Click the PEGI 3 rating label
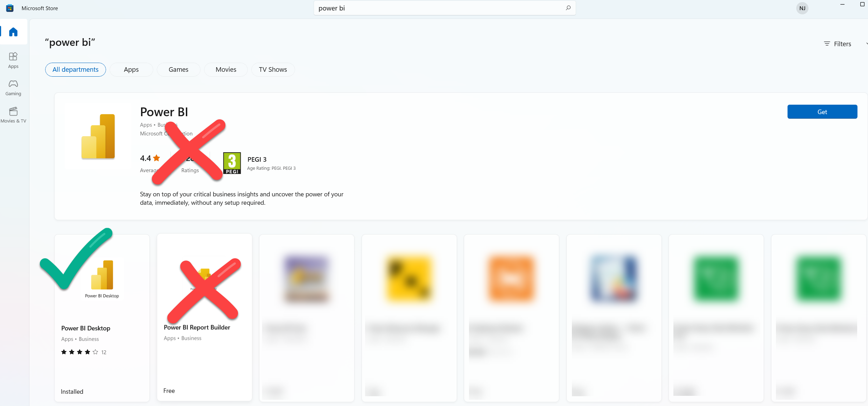 257,159
